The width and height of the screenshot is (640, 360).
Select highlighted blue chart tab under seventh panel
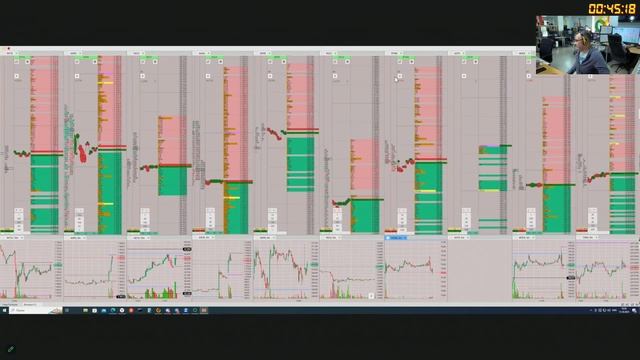[x=396, y=238]
